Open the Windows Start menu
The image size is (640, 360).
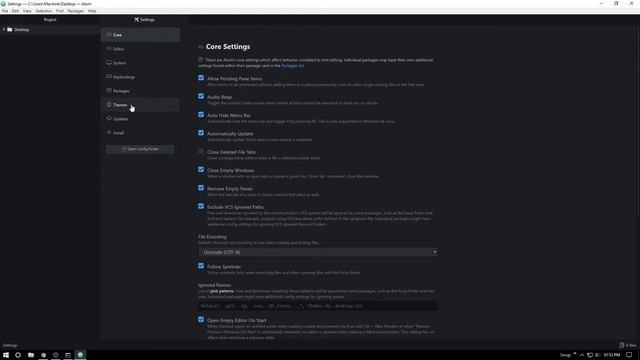pos(6,355)
